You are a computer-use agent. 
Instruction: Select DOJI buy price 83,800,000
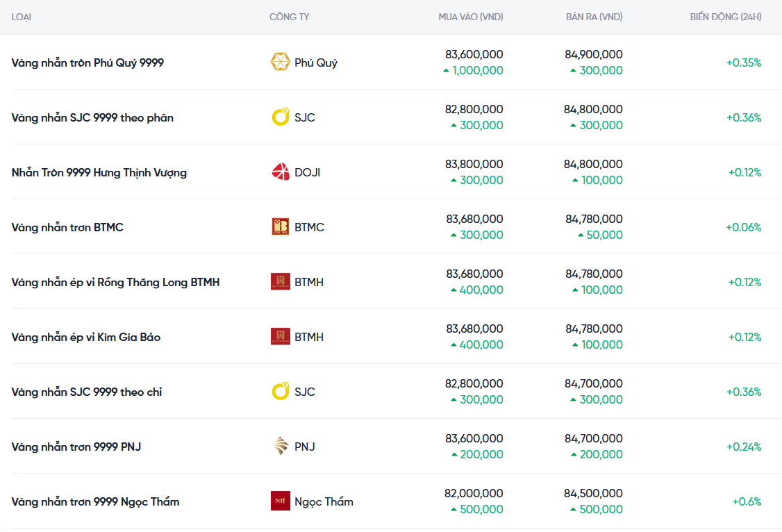(x=474, y=164)
